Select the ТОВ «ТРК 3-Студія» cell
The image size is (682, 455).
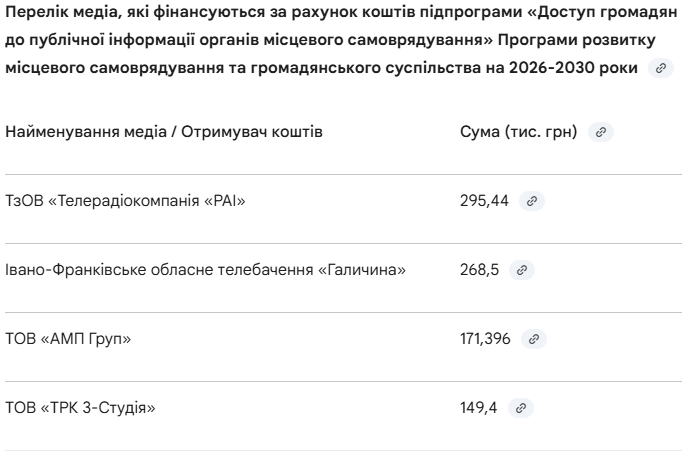(81, 409)
